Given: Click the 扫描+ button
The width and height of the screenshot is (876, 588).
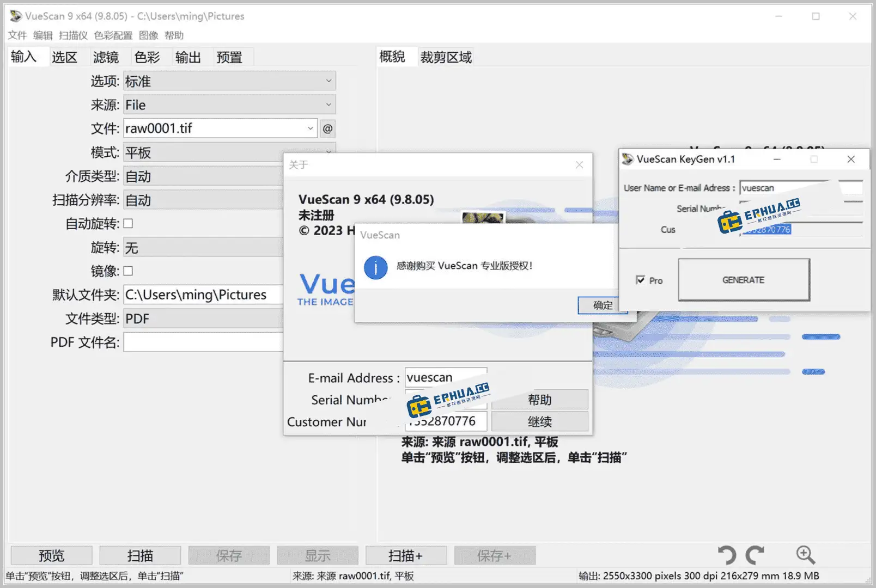Looking at the screenshot, I should [x=406, y=555].
